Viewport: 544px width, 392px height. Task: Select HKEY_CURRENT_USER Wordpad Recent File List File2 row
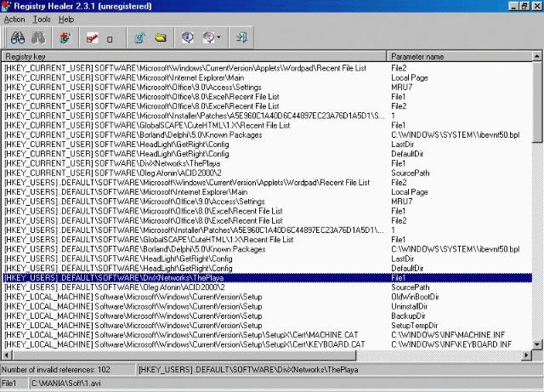click(267, 68)
